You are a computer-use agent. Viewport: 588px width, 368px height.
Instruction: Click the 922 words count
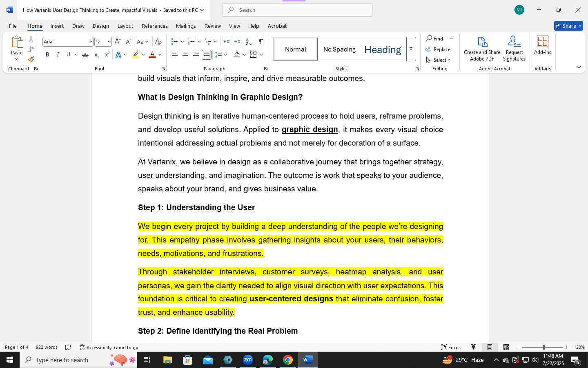[x=47, y=347]
